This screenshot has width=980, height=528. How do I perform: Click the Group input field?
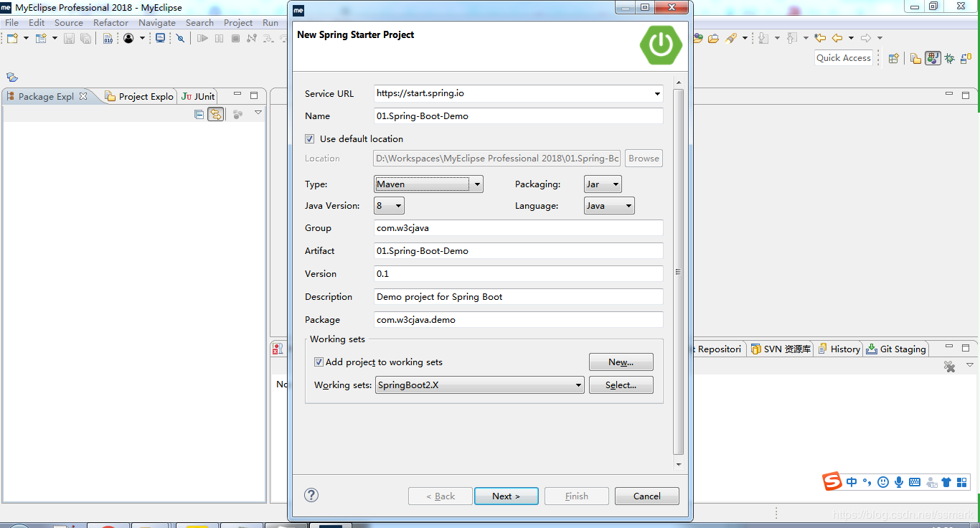tap(519, 228)
